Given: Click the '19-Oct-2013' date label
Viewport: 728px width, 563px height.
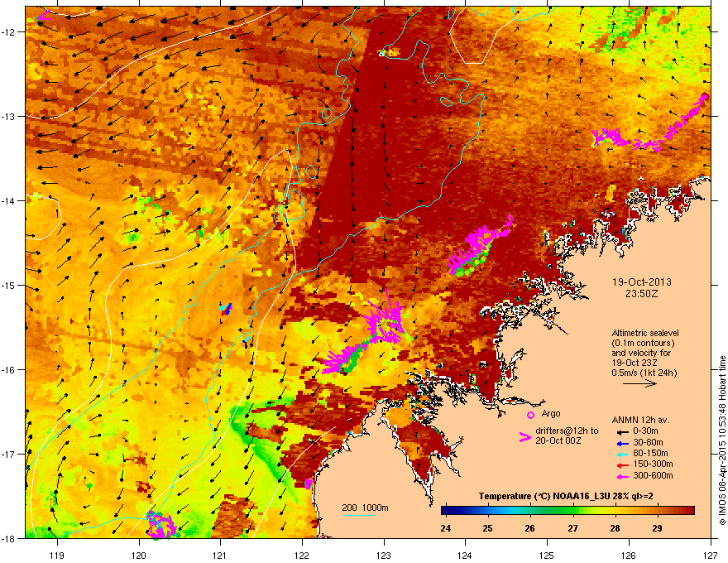Looking at the screenshot, I should point(642,282).
